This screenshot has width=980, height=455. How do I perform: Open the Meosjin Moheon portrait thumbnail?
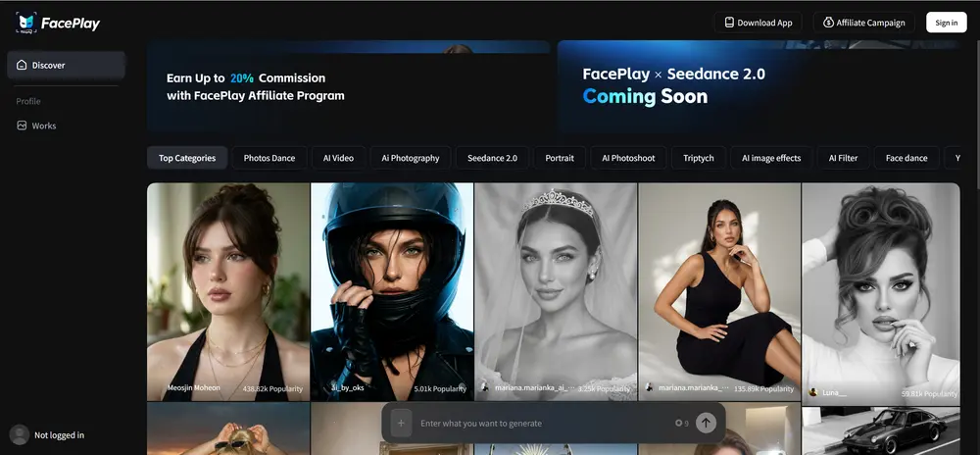228,291
